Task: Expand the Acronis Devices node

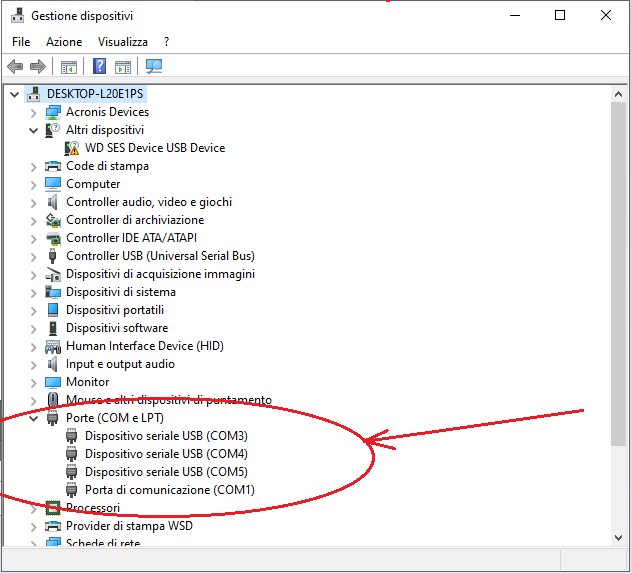Action: click(x=33, y=113)
